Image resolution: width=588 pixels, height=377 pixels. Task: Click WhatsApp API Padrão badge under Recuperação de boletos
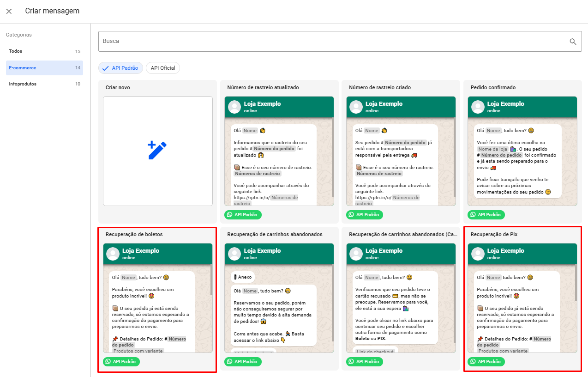pyautogui.click(x=121, y=362)
